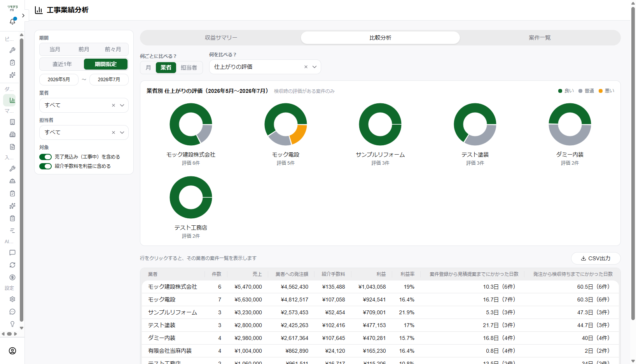Viewport: 636px width, 364px height.
Task: Open the モック建設株式会社 table row
Action: (x=380, y=287)
